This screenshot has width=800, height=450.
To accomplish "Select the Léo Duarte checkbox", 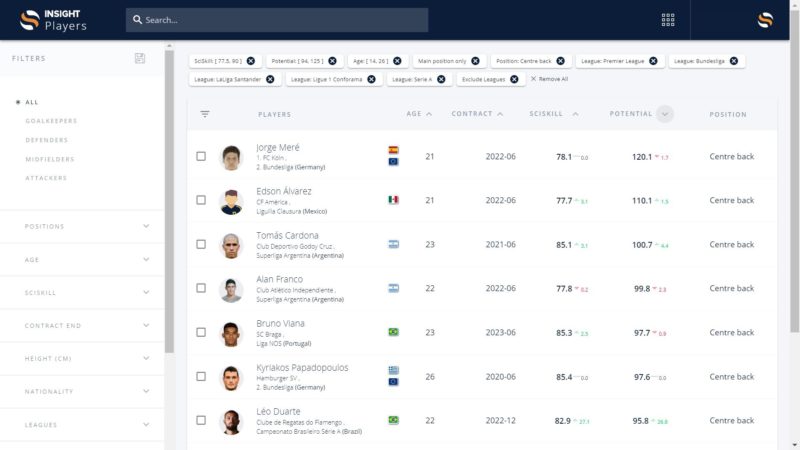I will point(201,420).
